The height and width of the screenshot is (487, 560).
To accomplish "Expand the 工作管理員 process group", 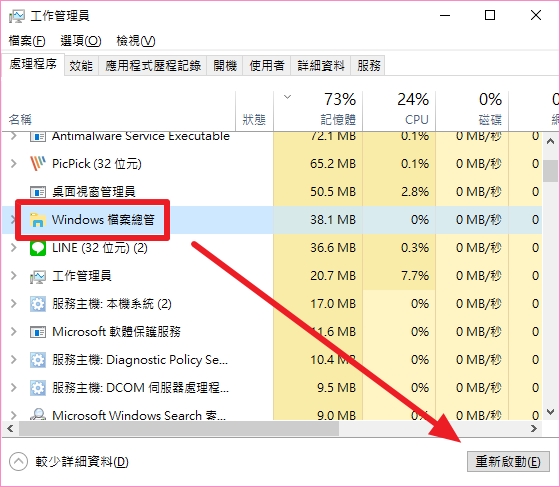I will coord(14,276).
